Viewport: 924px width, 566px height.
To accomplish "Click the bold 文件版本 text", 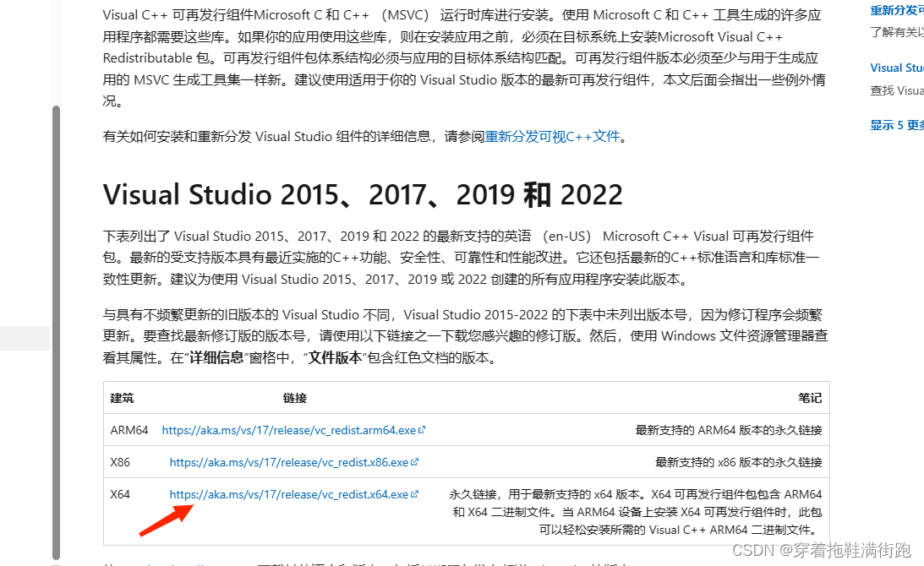I will coord(336,357).
